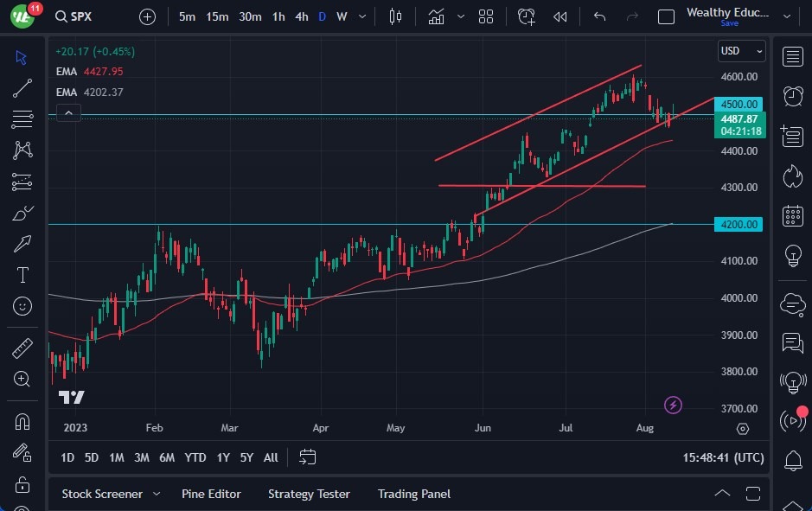
Task: Collapse the EMA indicator legend arrow
Action: coord(68,112)
